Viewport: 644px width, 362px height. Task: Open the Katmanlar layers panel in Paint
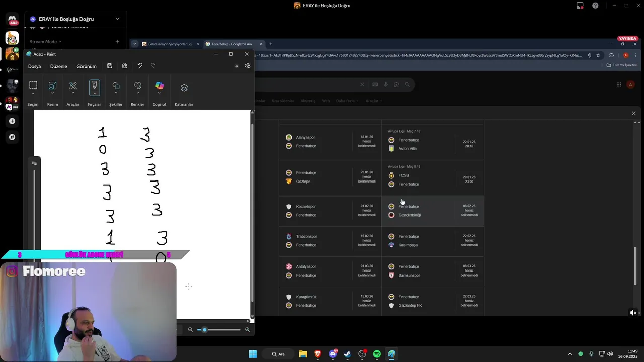184,87
